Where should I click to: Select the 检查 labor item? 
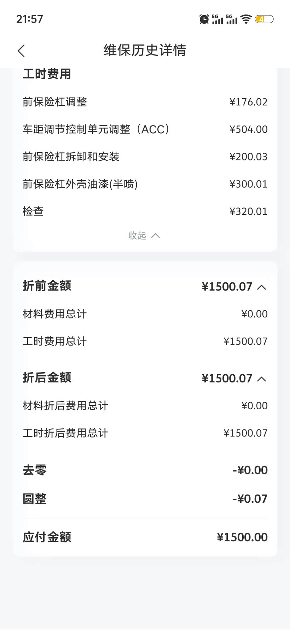tap(33, 211)
